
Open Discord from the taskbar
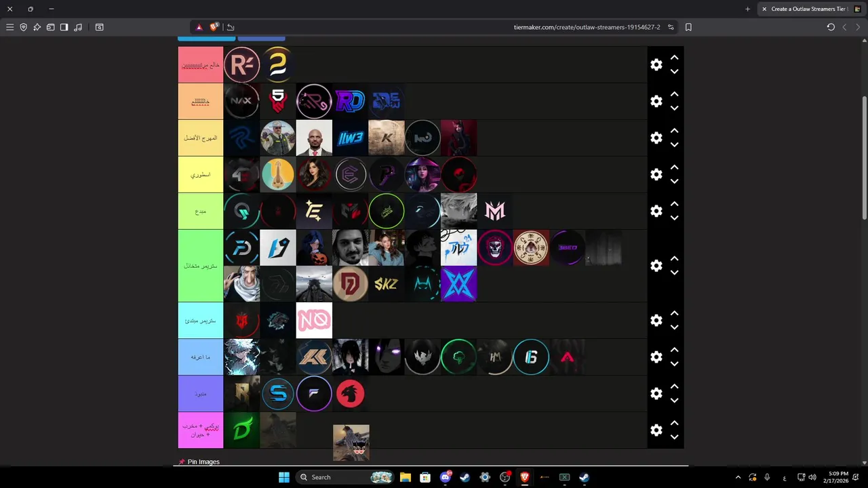pos(446,477)
